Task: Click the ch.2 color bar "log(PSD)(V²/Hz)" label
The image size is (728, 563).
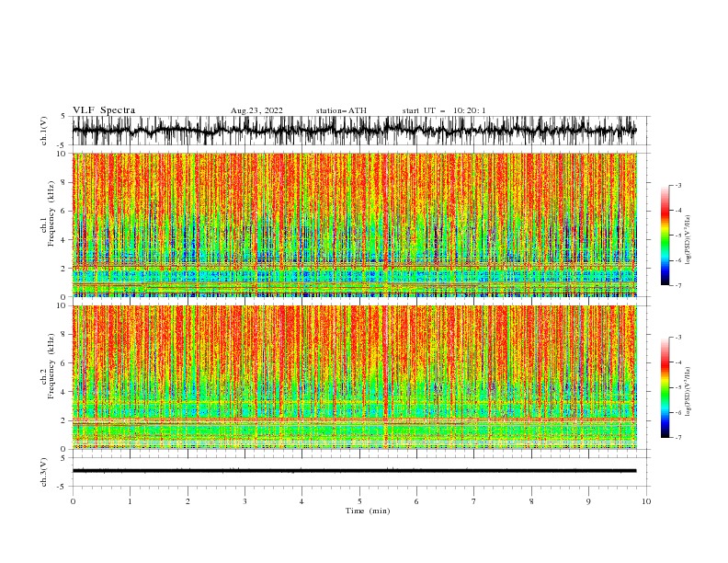Action: [x=688, y=392]
